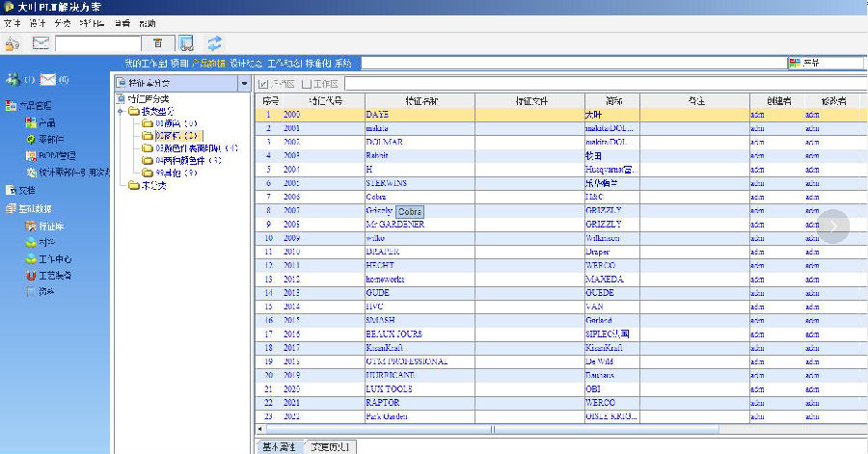Click the sidebar mail envelope counter icon
Screen dimensions: 868x454
pyautogui.click(x=47, y=79)
